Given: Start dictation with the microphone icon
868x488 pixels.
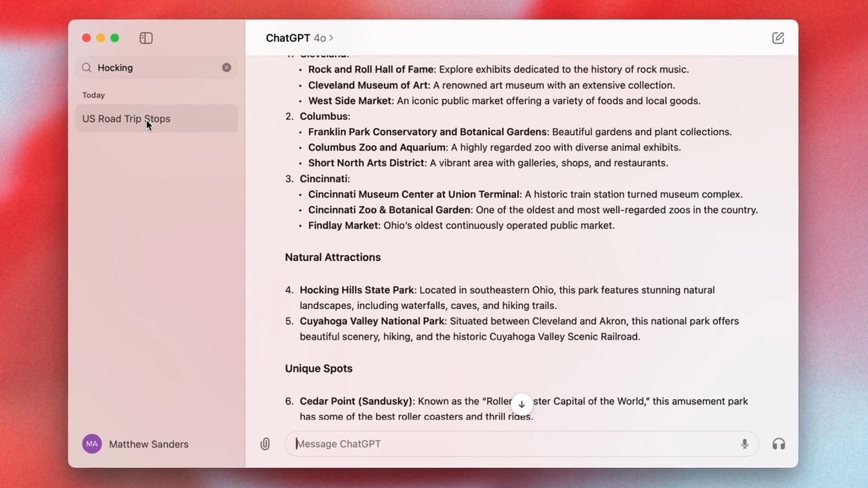Looking at the screenshot, I should click(744, 444).
